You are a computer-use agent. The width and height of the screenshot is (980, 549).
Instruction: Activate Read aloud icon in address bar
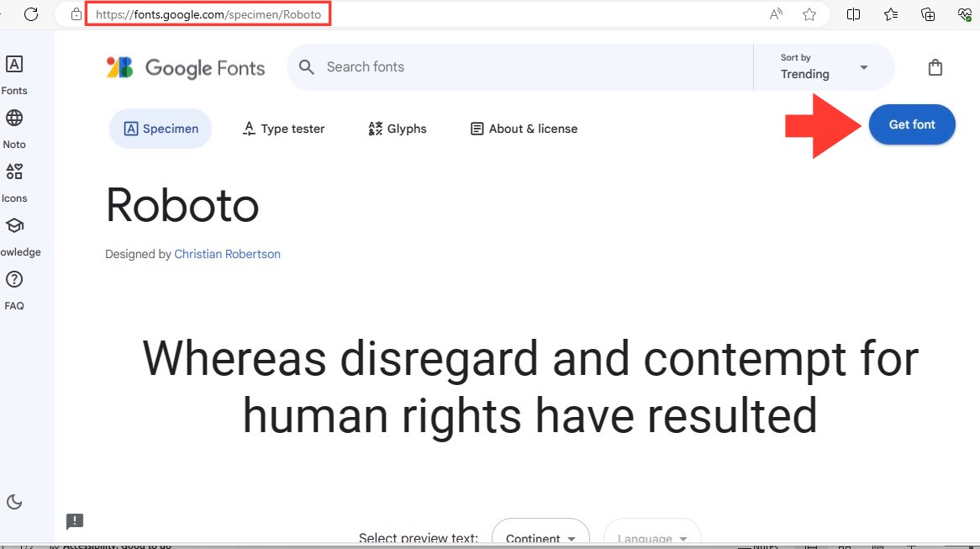pyautogui.click(x=776, y=13)
